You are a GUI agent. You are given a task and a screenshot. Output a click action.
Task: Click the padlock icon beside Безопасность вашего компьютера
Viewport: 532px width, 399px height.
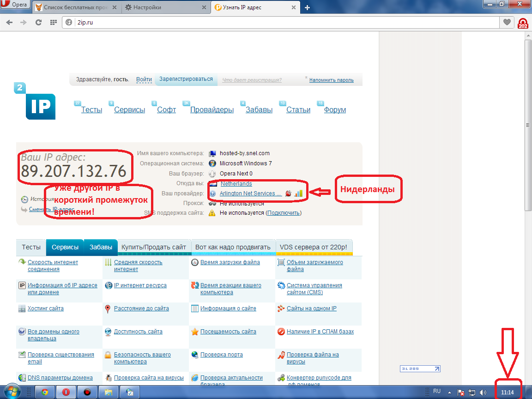[108, 355]
